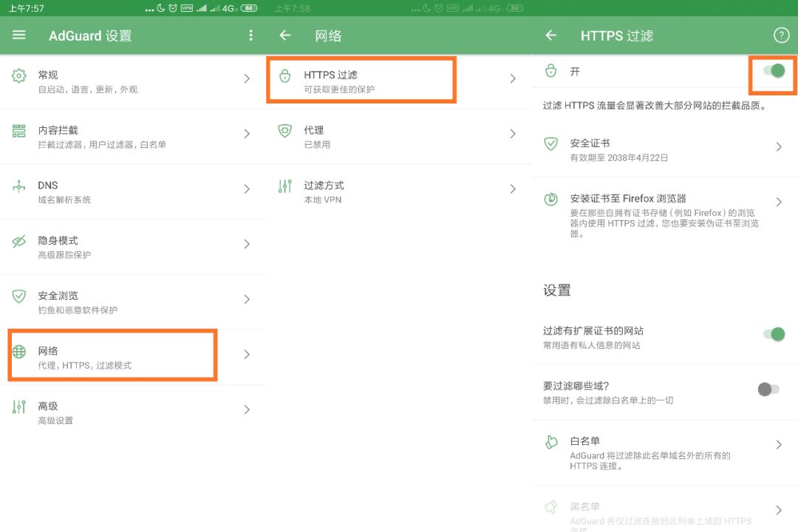
Task: Turn off the HTTPS filtering 开 switch
Action: [x=774, y=71]
